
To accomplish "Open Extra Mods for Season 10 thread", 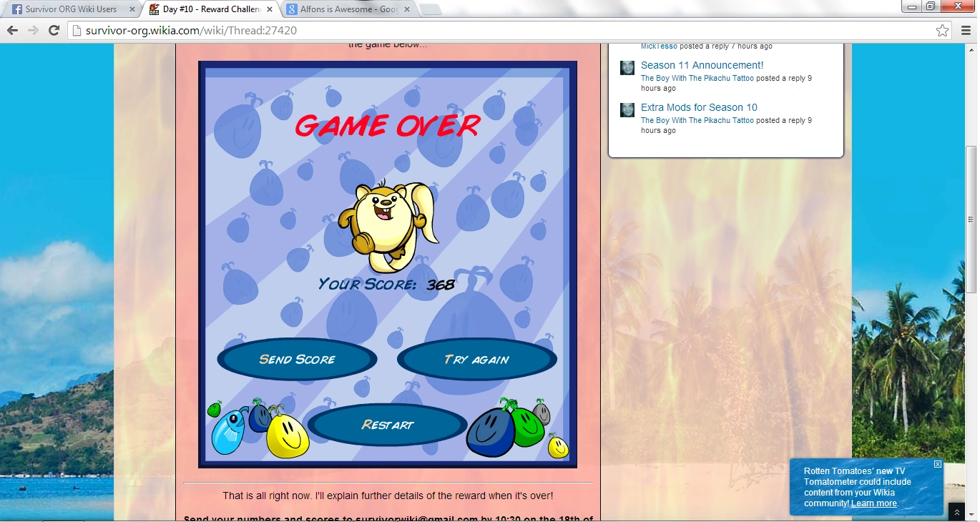I will click(x=698, y=107).
